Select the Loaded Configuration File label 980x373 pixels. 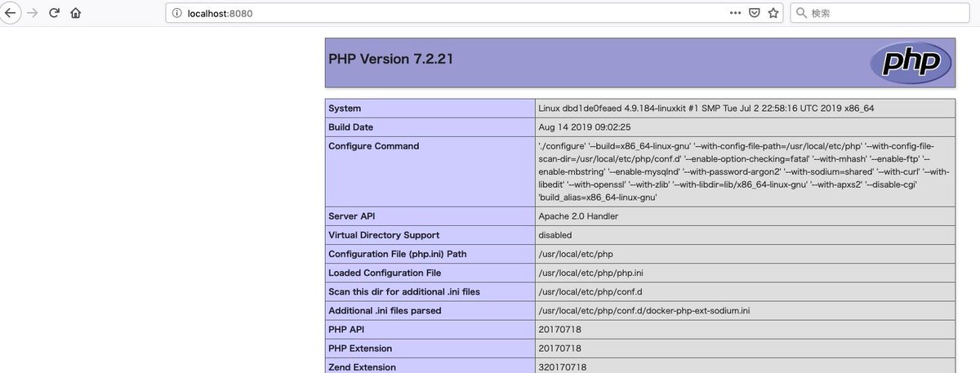point(385,273)
